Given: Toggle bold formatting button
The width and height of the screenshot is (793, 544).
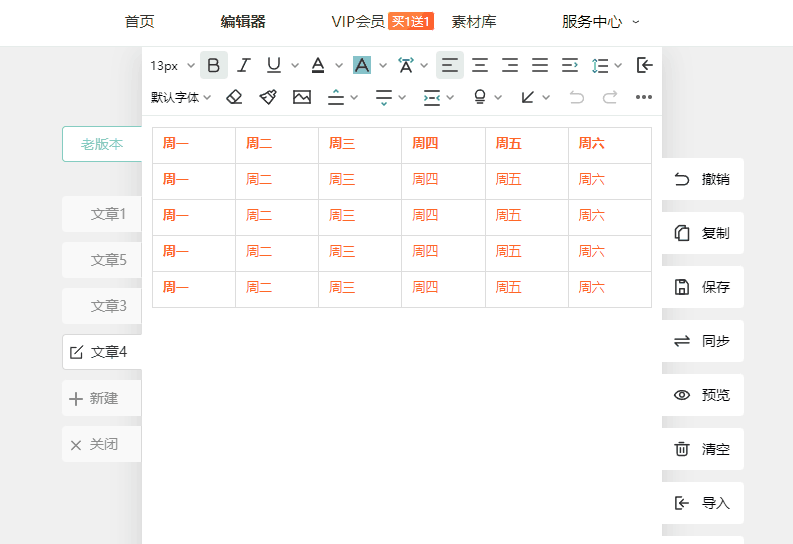Looking at the screenshot, I should [213, 65].
